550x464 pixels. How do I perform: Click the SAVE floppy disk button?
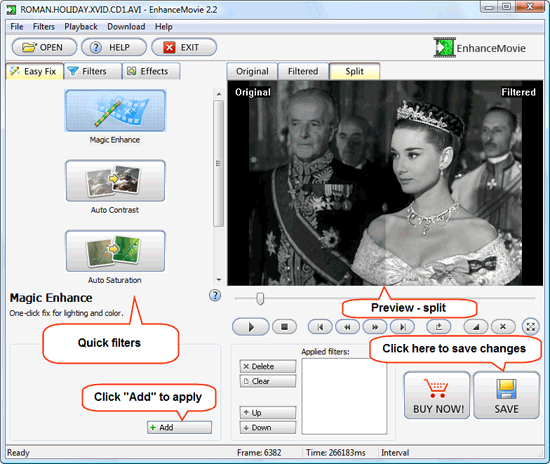coord(506,395)
